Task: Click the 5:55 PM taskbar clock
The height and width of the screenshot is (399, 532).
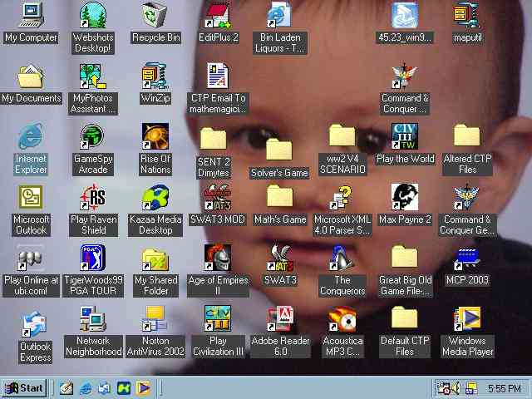Action: coord(505,388)
